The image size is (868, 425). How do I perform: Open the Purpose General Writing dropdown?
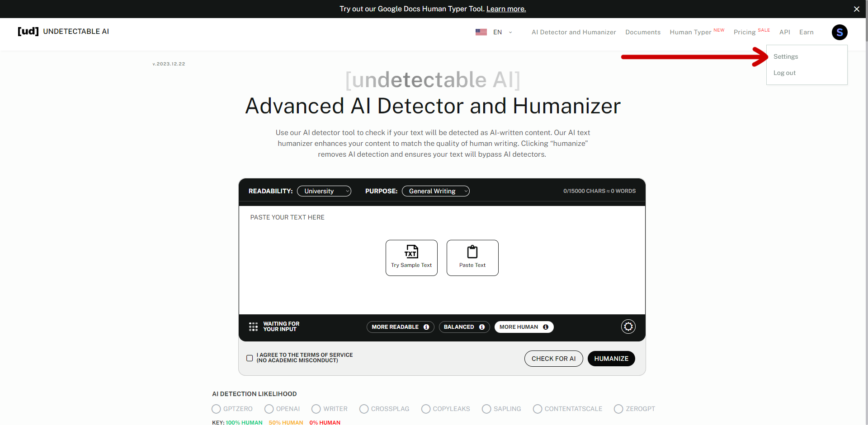pos(436,191)
